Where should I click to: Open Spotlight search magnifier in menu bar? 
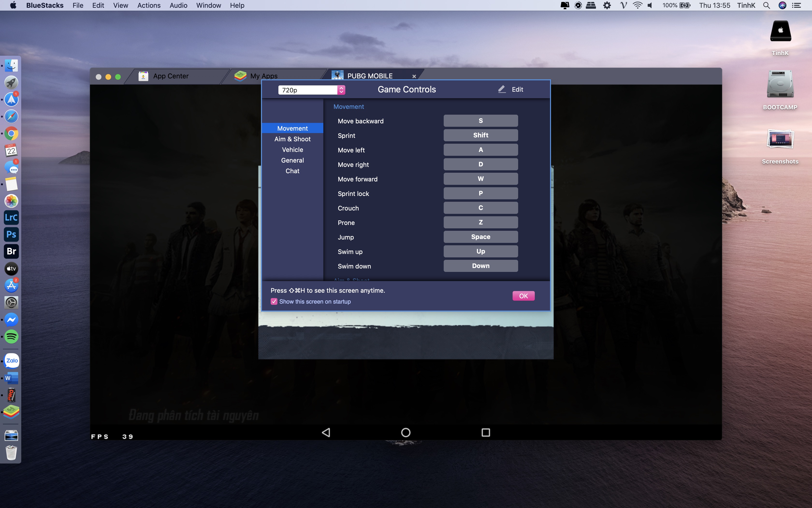[x=766, y=5]
